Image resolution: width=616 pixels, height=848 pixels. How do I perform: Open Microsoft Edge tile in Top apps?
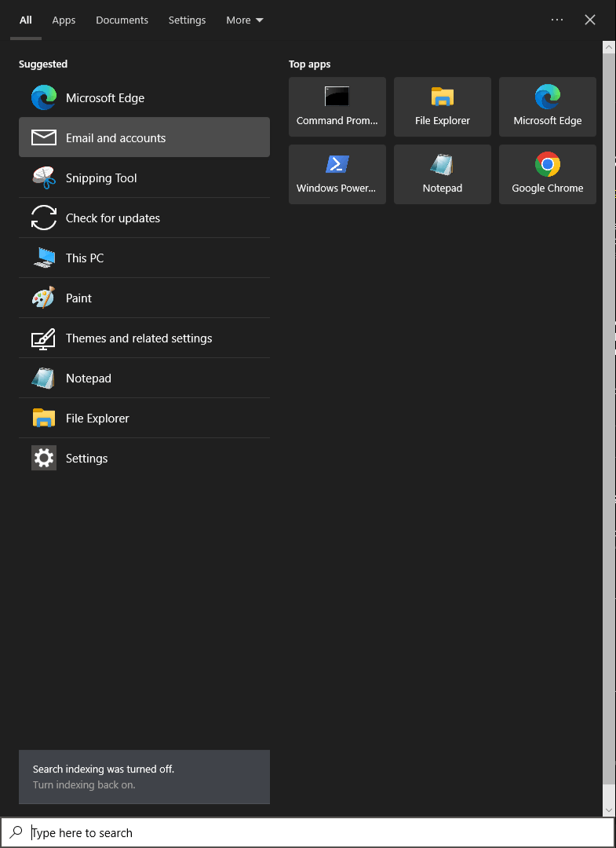(x=548, y=107)
